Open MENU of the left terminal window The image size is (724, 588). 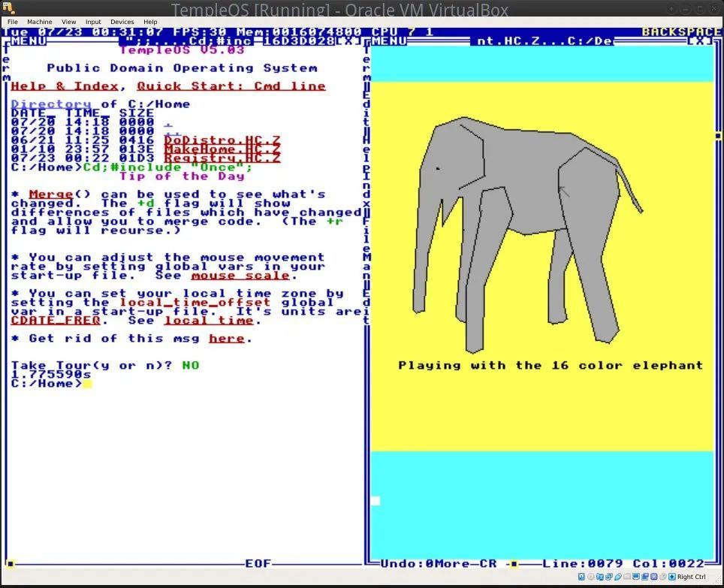pos(29,41)
